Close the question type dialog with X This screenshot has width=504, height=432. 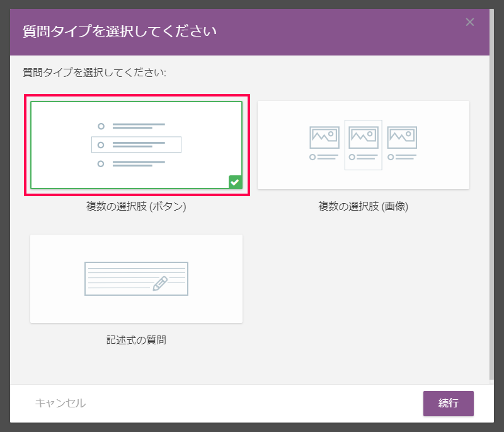[x=469, y=22]
